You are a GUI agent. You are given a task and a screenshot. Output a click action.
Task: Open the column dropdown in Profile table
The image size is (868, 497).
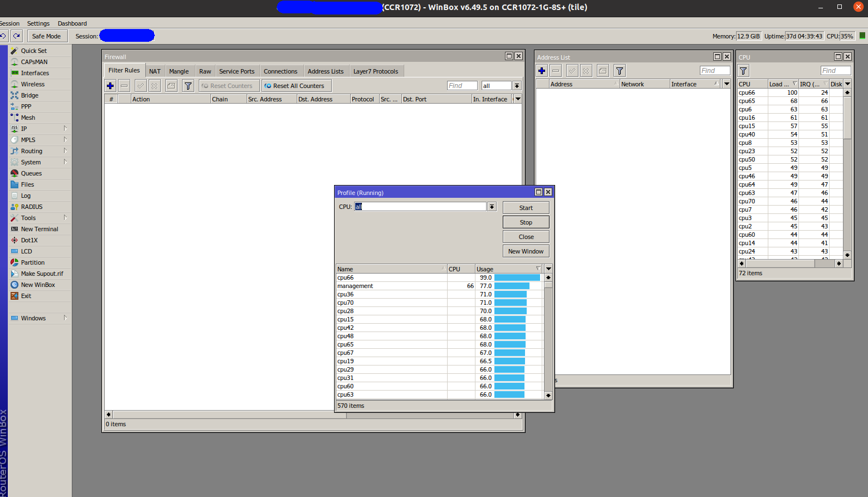(x=548, y=269)
